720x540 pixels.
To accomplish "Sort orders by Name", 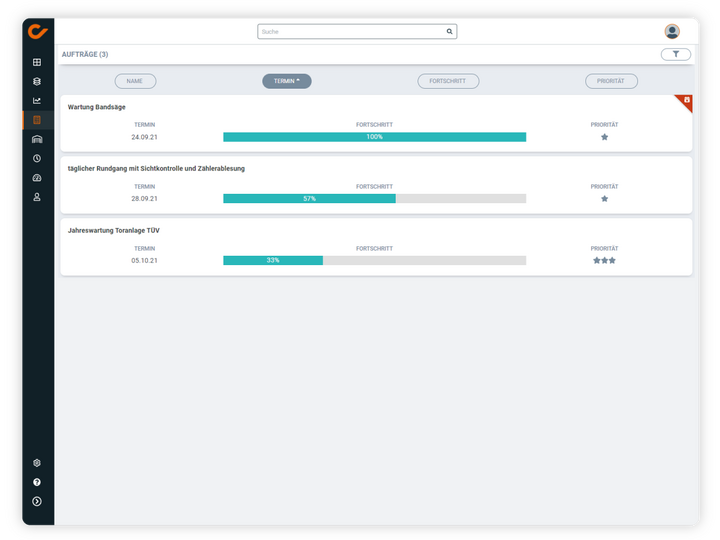I will [135, 81].
